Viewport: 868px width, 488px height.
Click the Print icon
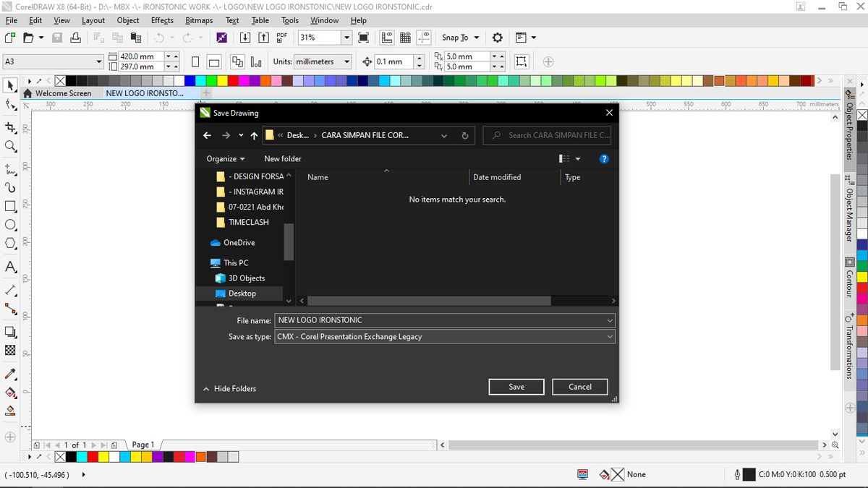tap(77, 38)
